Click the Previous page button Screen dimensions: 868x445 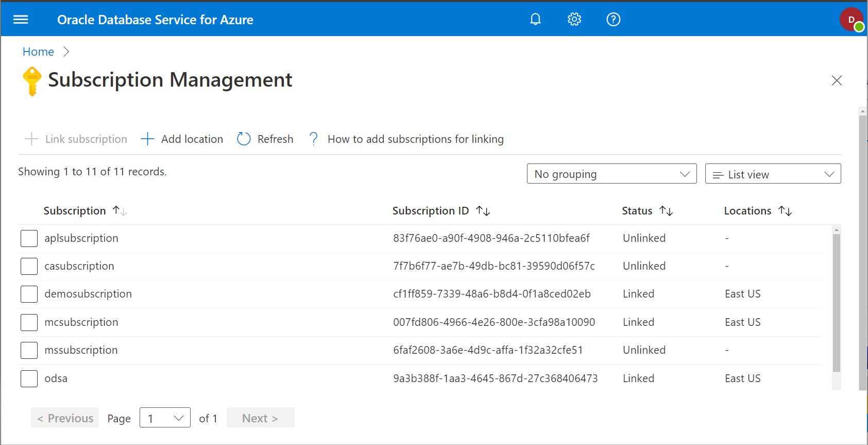point(65,418)
